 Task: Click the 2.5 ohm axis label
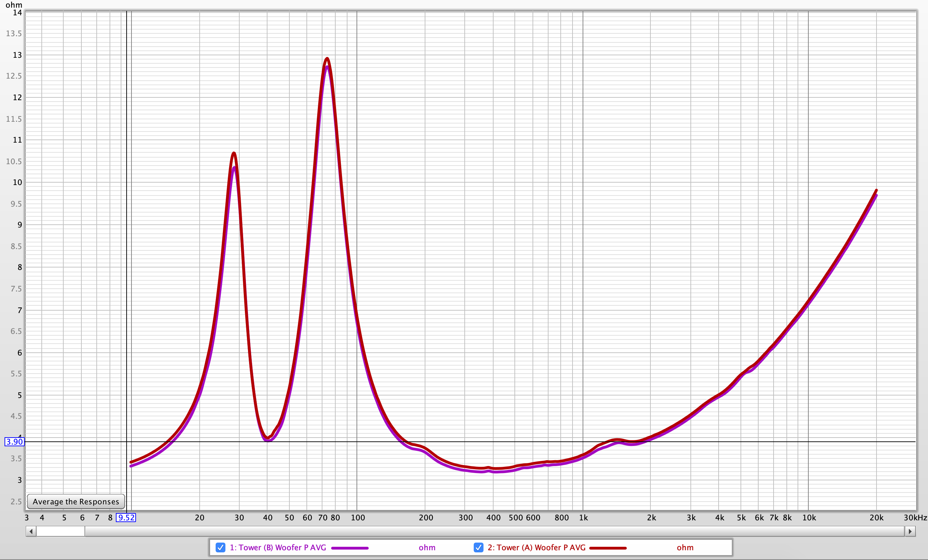click(x=16, y=501)
